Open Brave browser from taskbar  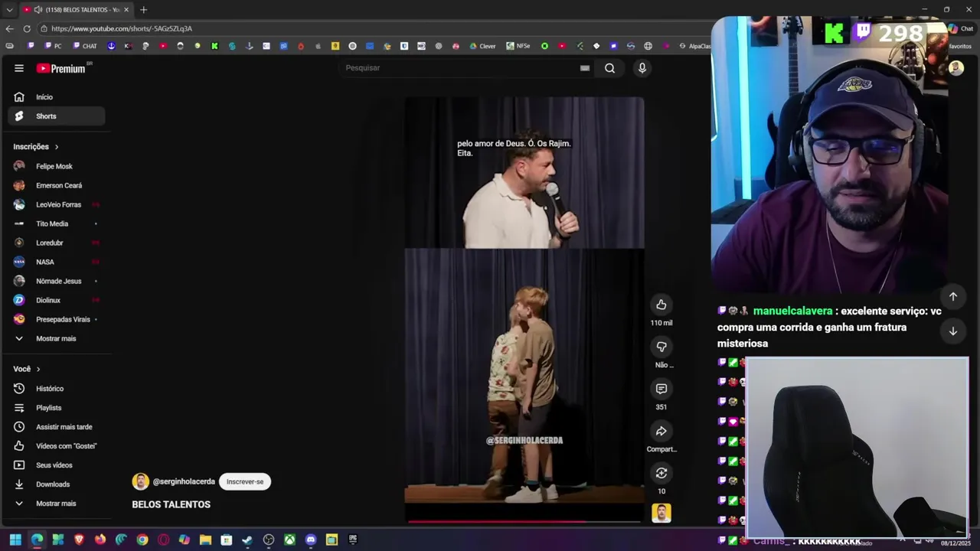tap(79, 540)
